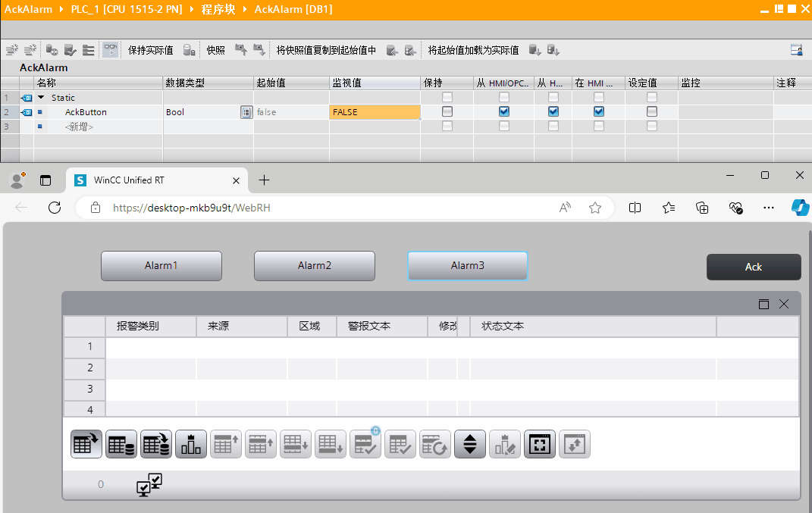Uncheck 在 HMI visible checkbox for AckButton
This screenshot has height=513, width=812.
[599, 112]
